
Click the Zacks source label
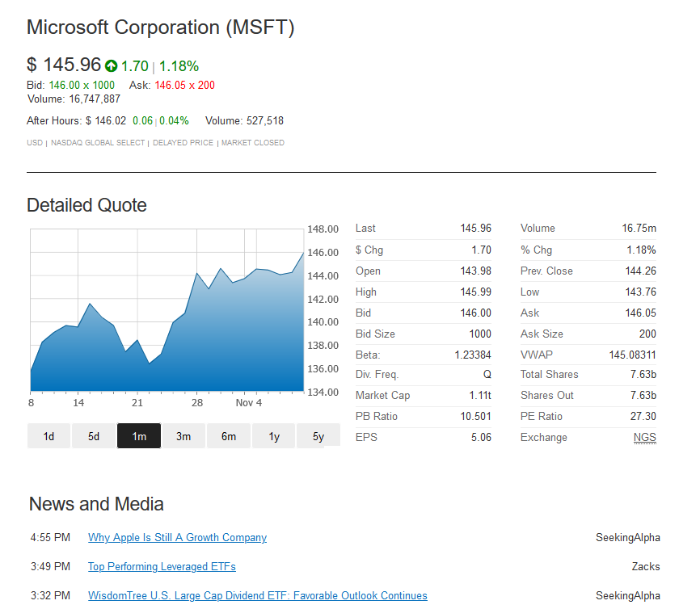point(645,567)
